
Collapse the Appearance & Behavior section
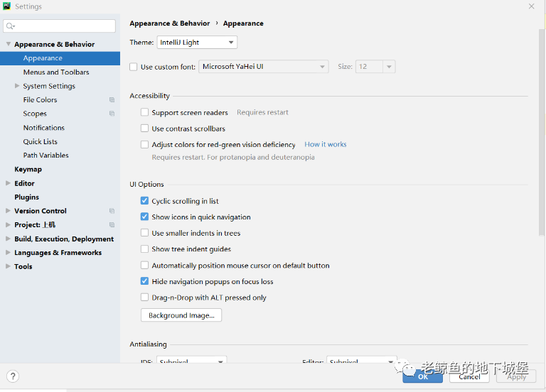[x=8, y=44]
